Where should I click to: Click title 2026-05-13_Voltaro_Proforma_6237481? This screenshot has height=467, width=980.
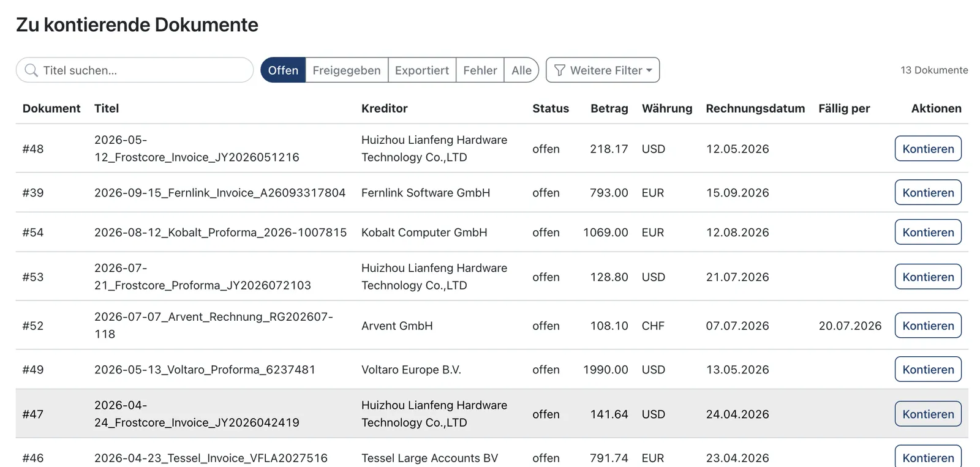pos(205,370)
